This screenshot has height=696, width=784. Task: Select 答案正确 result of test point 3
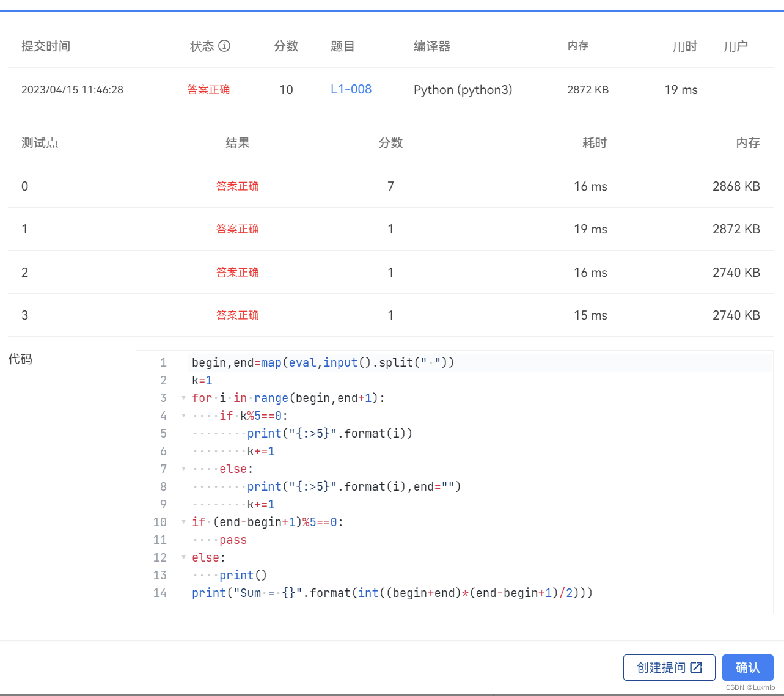click(238, 315)
